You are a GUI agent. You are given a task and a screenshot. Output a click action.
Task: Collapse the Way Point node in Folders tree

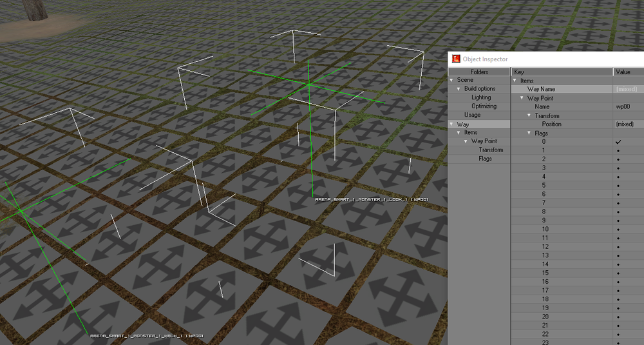466,141
